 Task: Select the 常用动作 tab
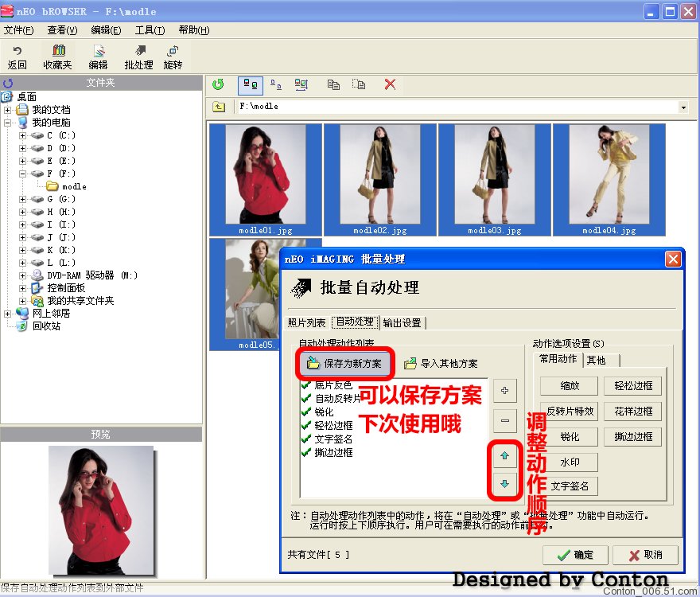558,359
